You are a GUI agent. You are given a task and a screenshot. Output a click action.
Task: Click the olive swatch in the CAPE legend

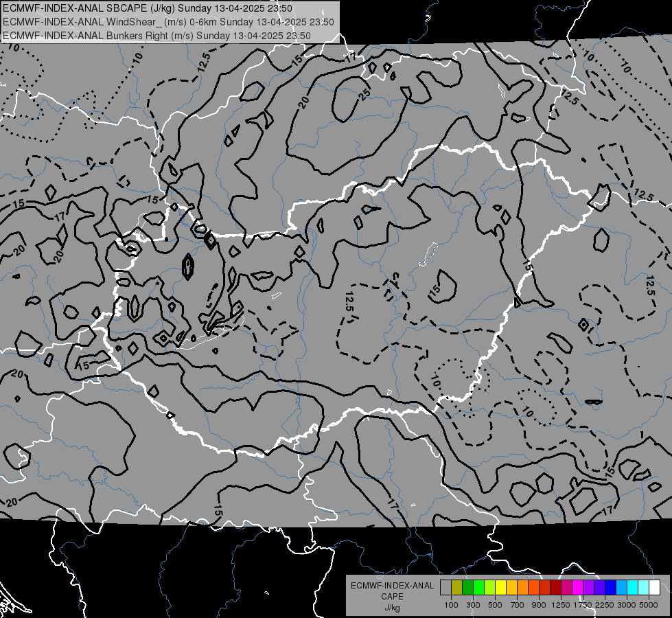pyautogui.click(x=457, y=588)
